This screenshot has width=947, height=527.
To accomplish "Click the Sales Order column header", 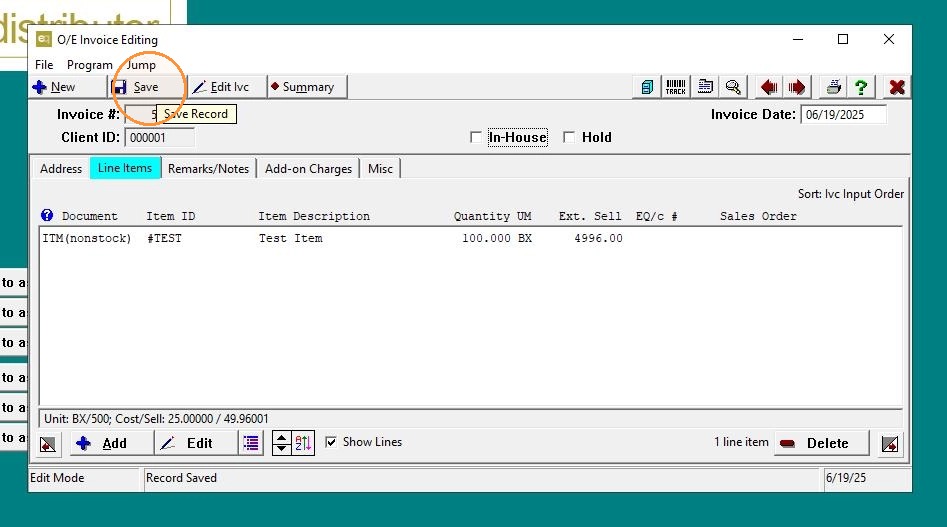I will (x=758, y=216).
